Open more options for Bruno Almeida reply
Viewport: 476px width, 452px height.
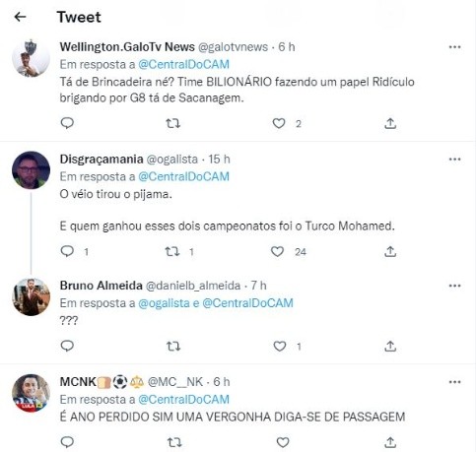point(454,286)
